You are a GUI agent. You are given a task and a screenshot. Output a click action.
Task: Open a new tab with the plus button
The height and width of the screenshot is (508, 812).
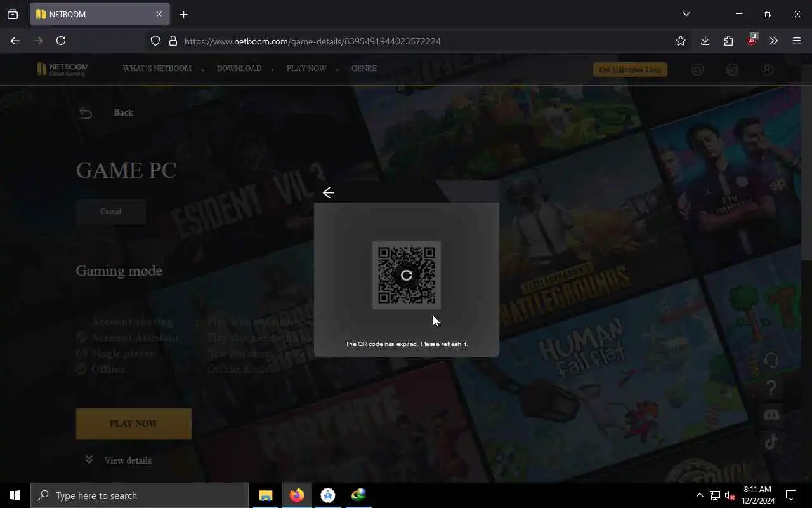[x=183, y=14]
